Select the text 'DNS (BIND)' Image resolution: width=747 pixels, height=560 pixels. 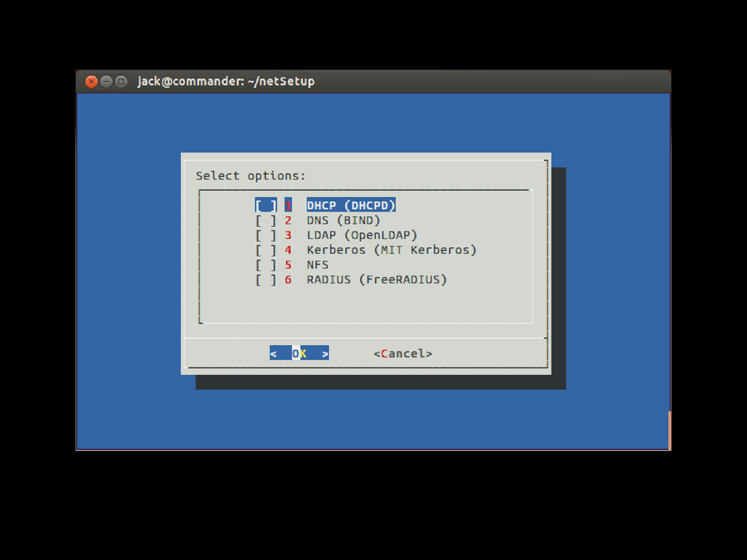tap(344, 220)
